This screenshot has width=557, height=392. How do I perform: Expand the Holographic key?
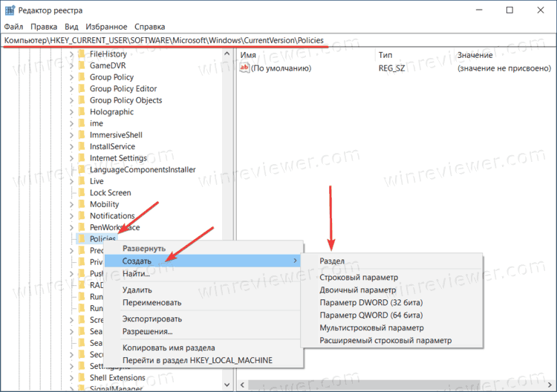click(71, 112)
